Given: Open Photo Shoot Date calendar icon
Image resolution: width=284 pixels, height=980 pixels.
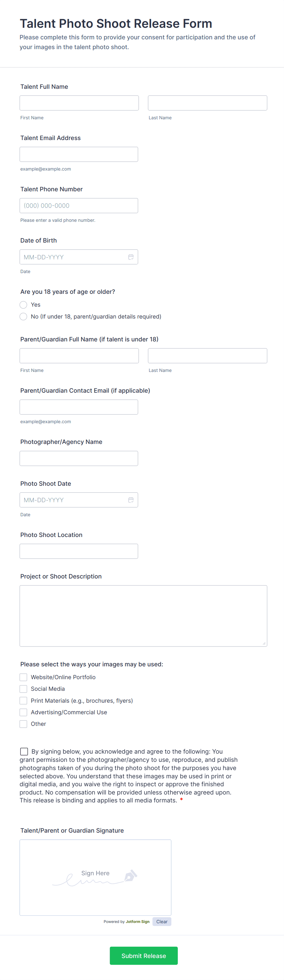Looking at the screenshot, I should tap(131, 500).
